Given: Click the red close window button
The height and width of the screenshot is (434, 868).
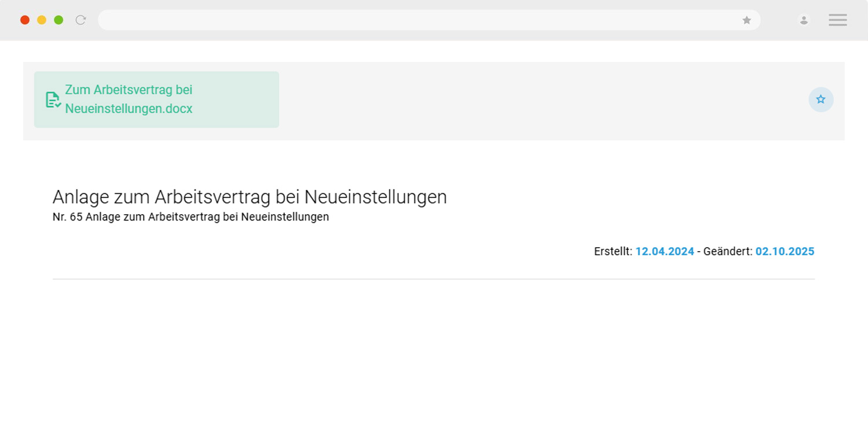Looking at the screenshot, I should 25,20.
